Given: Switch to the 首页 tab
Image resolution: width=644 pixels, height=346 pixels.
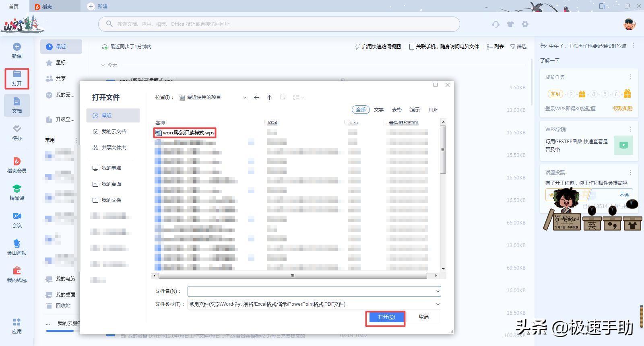Looking at the screenshot, I should (14, 6).
